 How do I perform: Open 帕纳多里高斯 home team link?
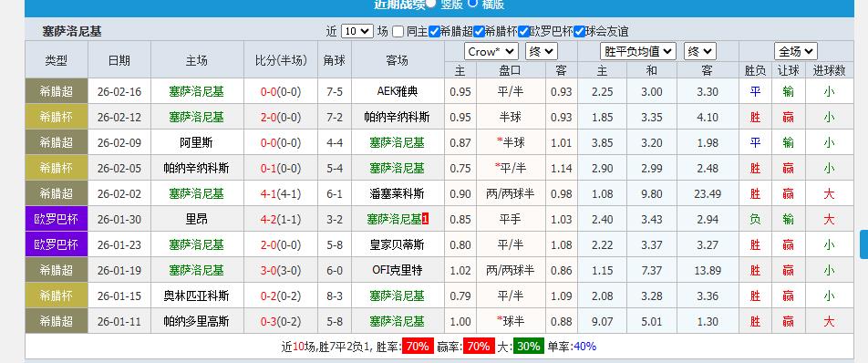click(x=197, y=321)
